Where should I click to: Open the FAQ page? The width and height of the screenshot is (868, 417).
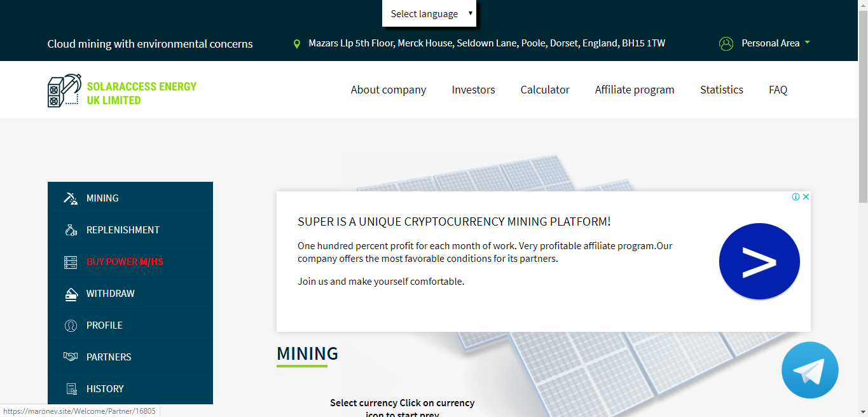[777, 90]
